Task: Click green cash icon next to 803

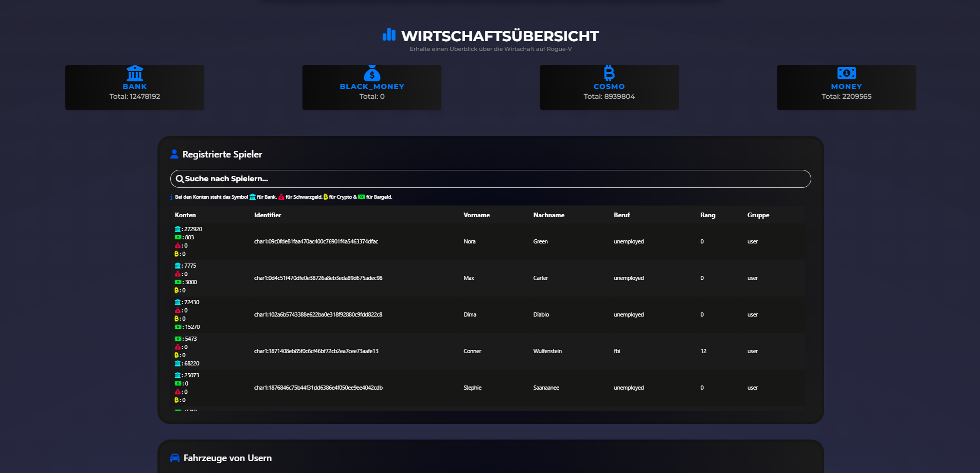Action: coord(178,237)
